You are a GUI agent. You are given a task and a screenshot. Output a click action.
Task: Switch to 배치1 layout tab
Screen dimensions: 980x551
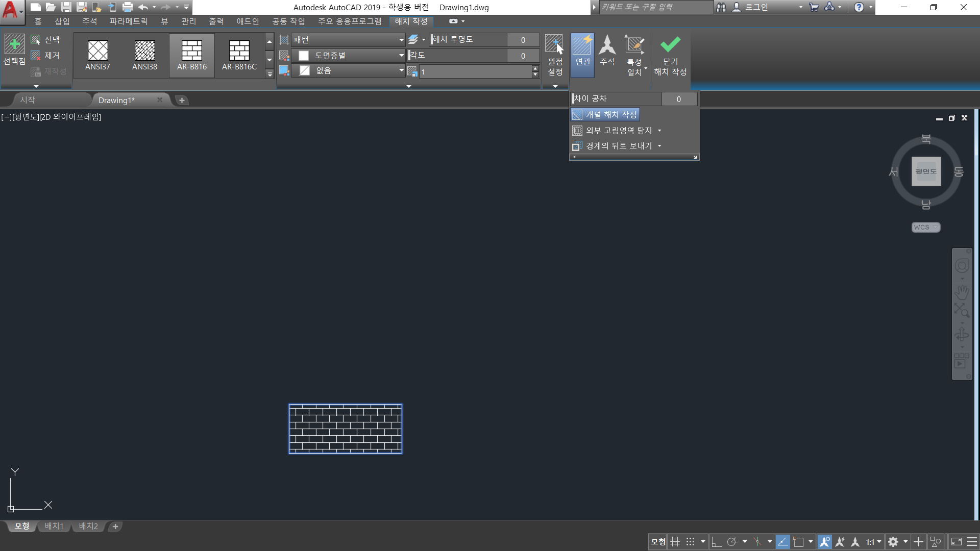point(54,526)
